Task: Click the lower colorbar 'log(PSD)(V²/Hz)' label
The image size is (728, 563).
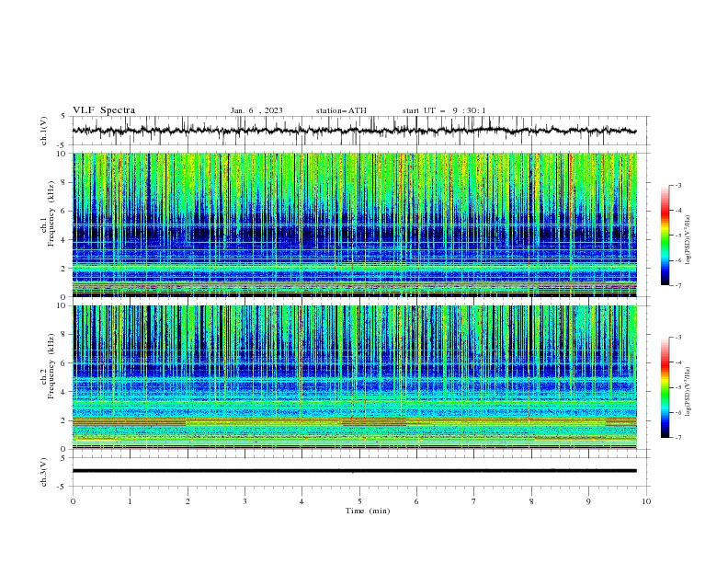Action: coord(688,391)
